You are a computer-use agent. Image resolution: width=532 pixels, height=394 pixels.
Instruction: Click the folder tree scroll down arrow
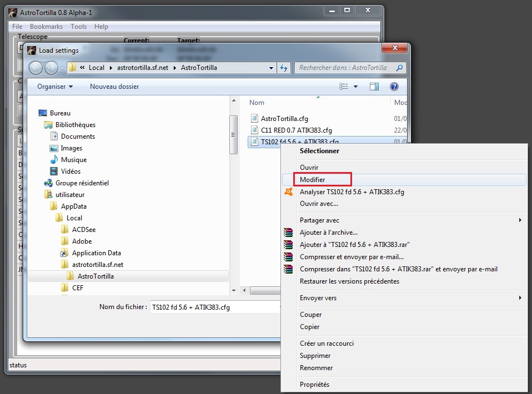click(233, 291)
